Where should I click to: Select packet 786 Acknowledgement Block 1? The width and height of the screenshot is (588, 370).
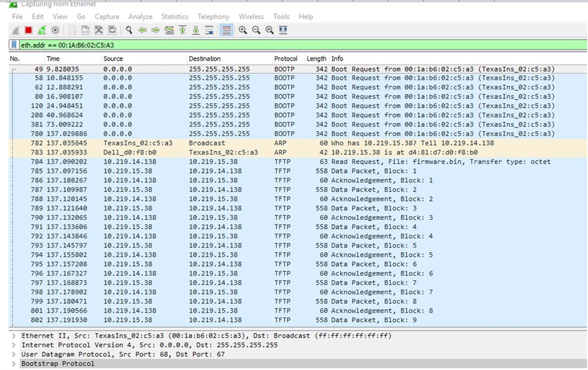click(298, 180)
